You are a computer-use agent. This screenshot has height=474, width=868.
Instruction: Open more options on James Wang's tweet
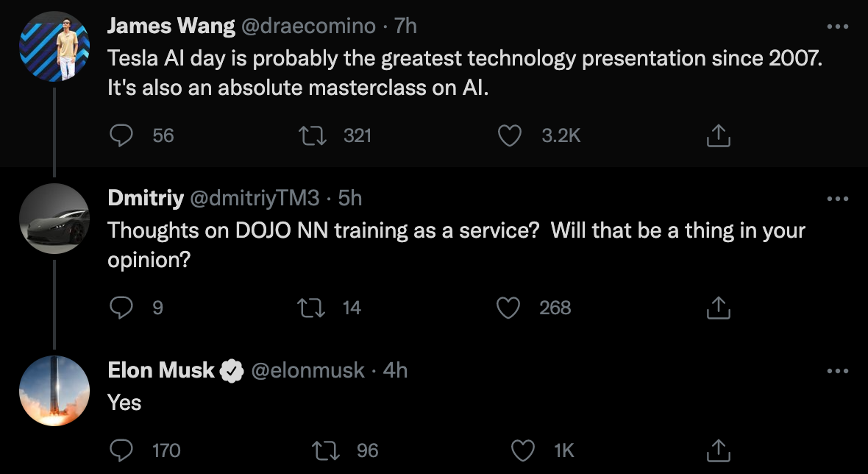838,26
